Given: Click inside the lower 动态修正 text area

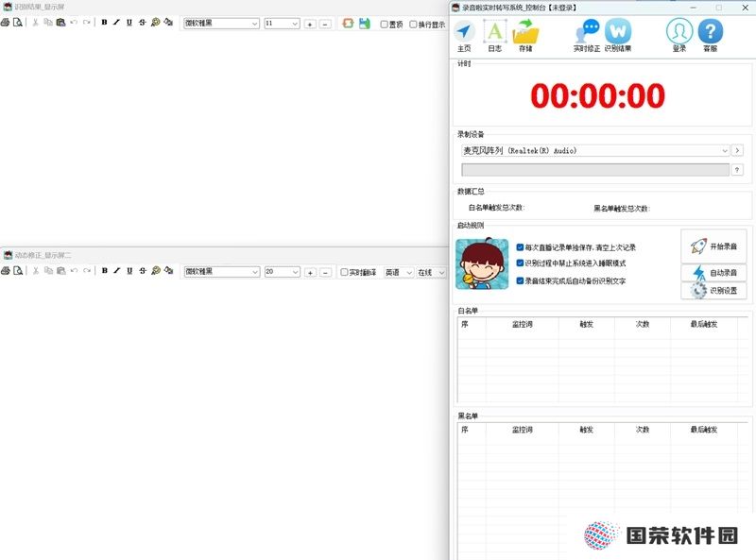Looking at the screenshot, I should point(224,419).
